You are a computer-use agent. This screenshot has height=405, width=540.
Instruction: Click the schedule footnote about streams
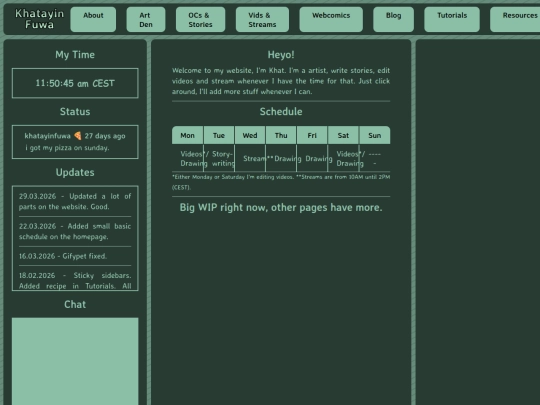point(281,182)
